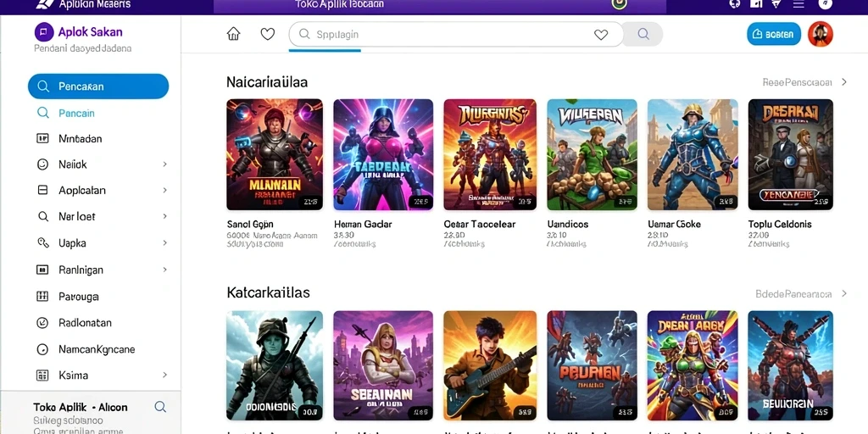Open Aoplcatan sidebar entry
Screen dimensions: 868x434
point(82,191)
